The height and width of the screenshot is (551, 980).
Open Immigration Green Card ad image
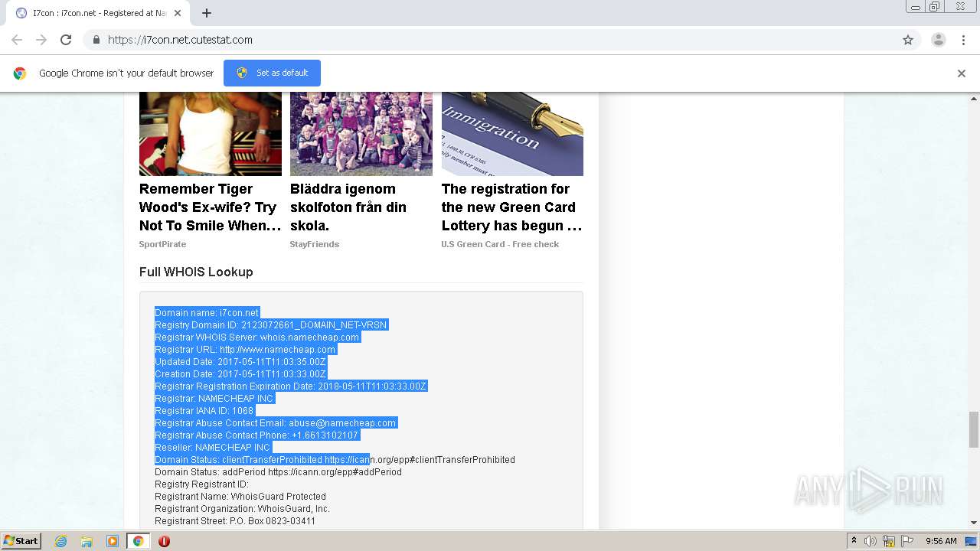coord(512,134)
